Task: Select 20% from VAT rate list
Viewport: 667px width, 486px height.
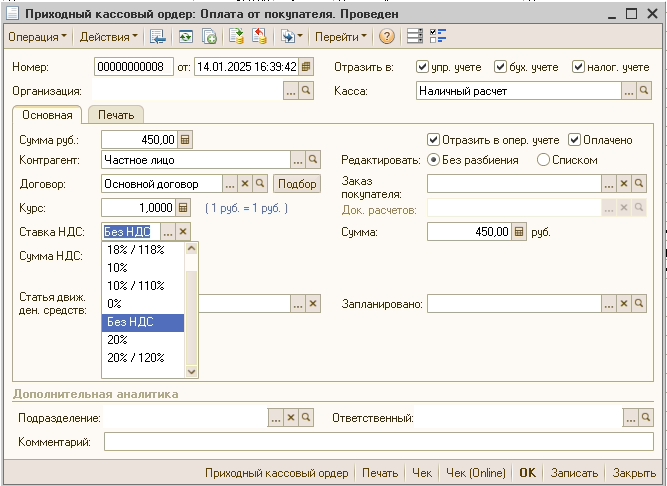Action: tap(120, 340)
